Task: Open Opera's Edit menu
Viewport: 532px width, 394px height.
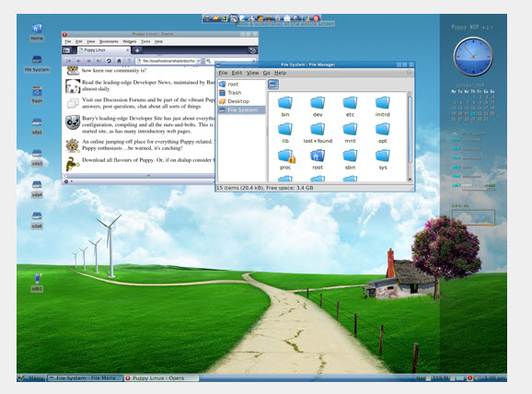Action: point(79,41)
